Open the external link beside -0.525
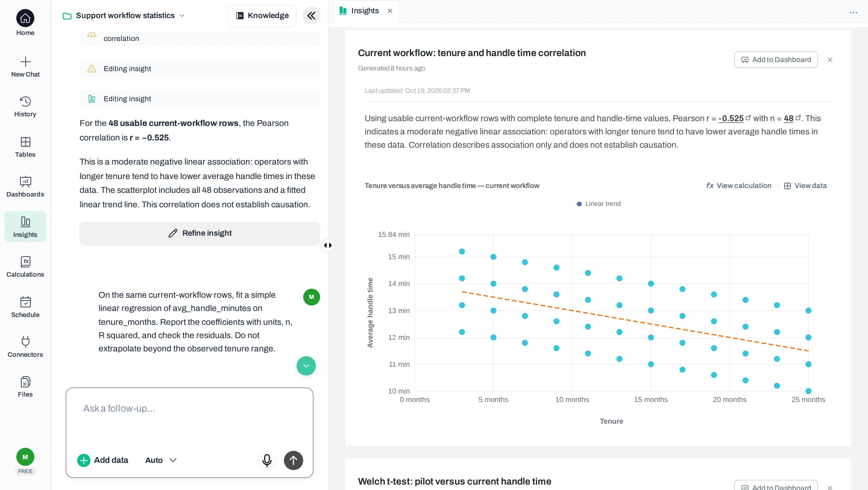 pyautogui.click(x=748, y=118)
